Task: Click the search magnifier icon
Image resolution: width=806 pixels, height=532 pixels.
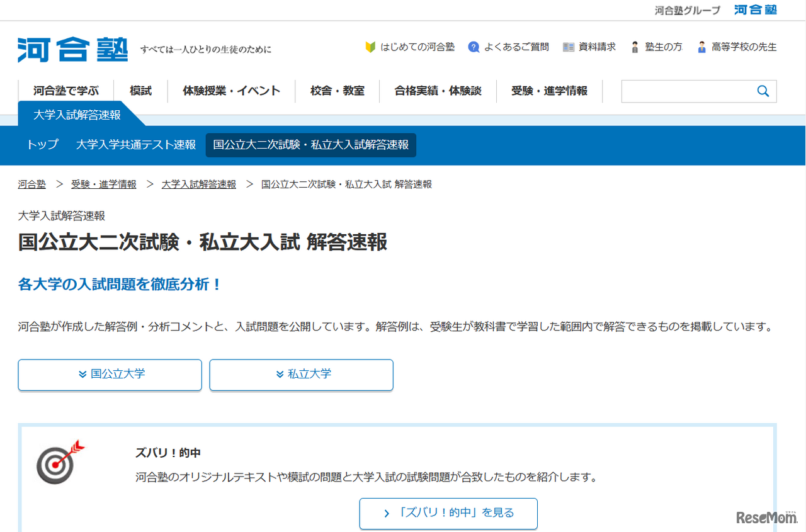Action: pyautogui.click(x=763, y=91)
